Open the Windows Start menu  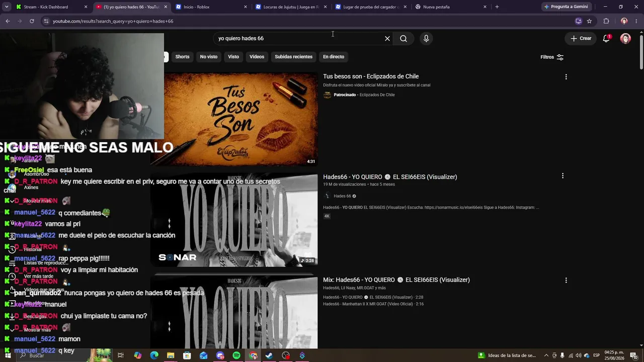click(x=8, y=355)
